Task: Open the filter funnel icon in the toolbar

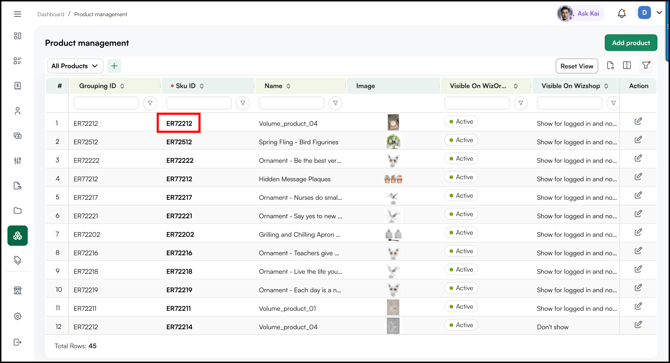Action: click(646, 65)
